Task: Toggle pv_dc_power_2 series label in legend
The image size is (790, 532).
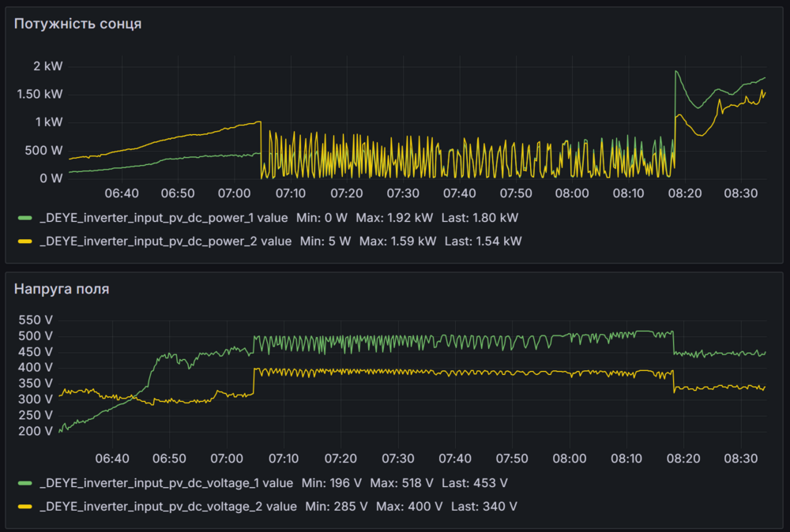Action: coord(165,241)
